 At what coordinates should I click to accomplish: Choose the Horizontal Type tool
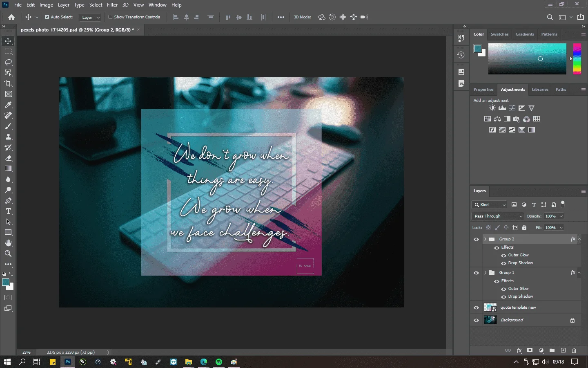tap(8, 211)
